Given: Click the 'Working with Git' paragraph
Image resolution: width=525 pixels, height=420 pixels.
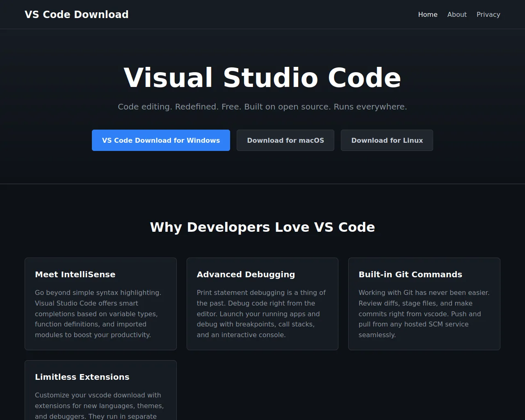Looking at the screenshot, I should pos(424,314).
